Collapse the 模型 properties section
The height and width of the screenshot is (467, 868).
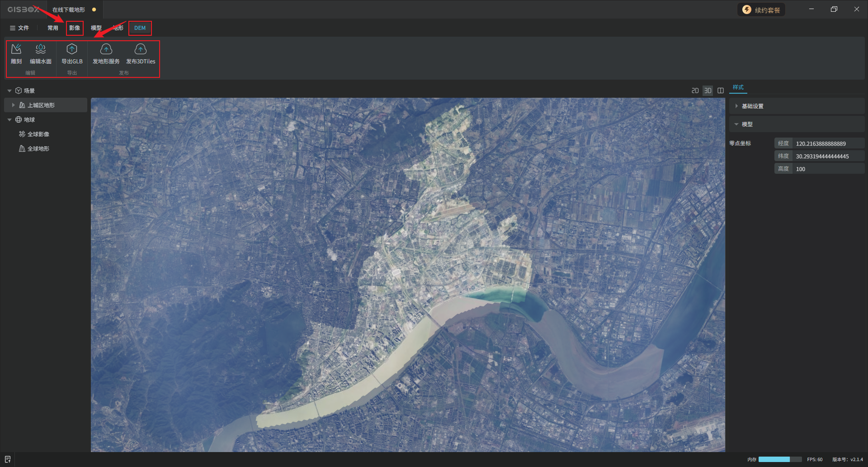[747, 124]
